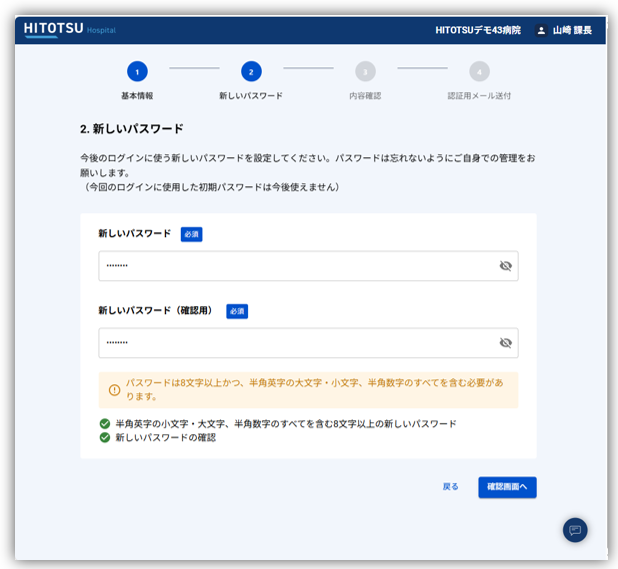This screenshot has width=618, height=569.
Task: Click the 戻る link
Action: coord(450,487)
